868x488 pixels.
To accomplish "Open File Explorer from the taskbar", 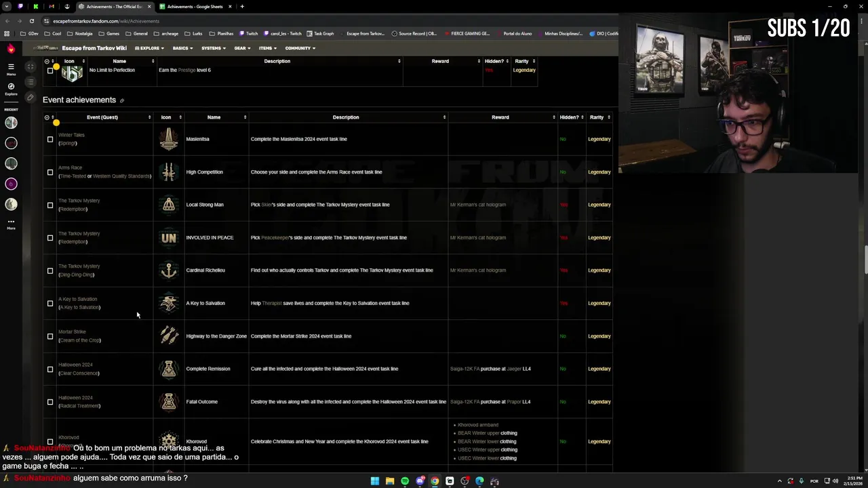I will coord(390,481).
